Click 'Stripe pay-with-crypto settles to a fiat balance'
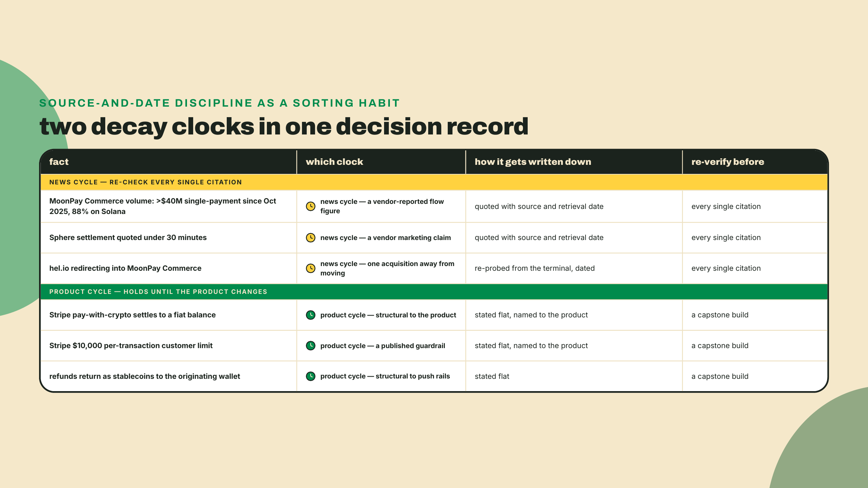This screenshot has width=868, height=488. [132, 315]
